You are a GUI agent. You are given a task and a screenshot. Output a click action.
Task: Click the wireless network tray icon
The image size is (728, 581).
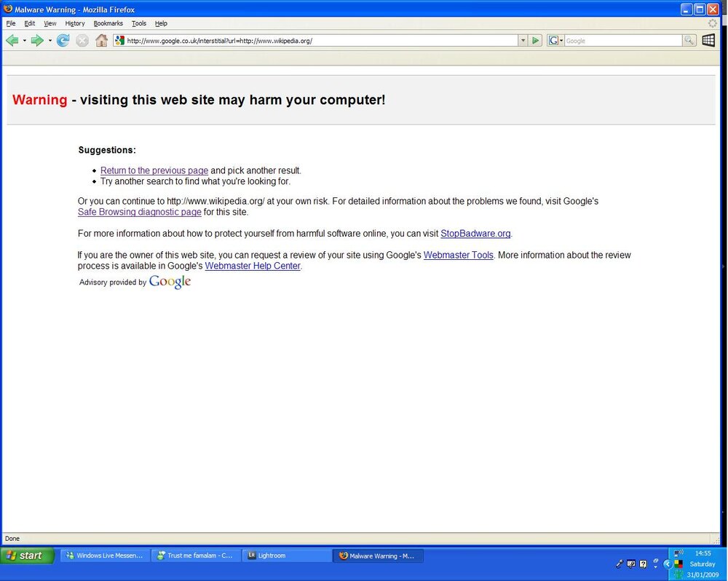(678, 553)
